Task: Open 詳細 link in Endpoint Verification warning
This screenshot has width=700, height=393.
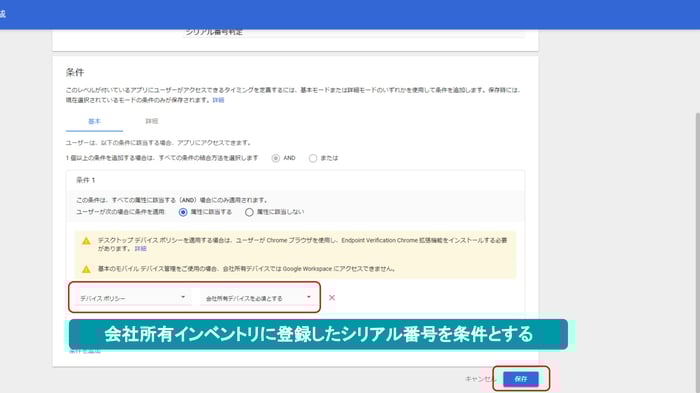Action: 141,248
